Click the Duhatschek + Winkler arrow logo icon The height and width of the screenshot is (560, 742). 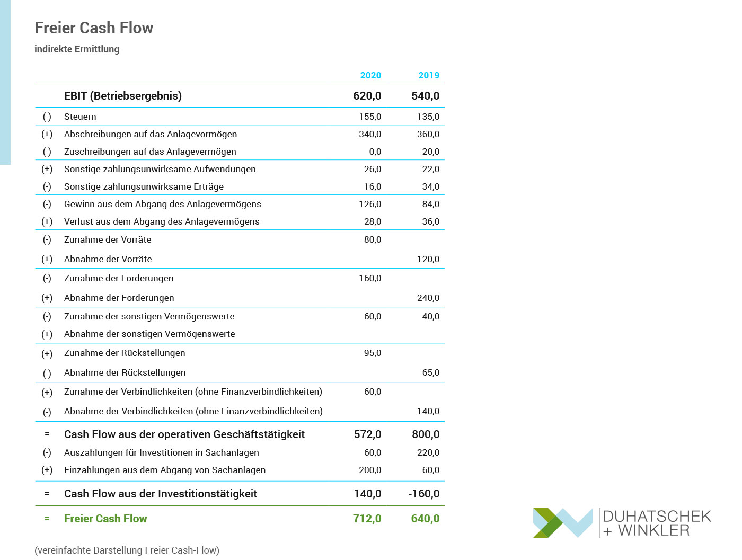(x=562, y=522)
